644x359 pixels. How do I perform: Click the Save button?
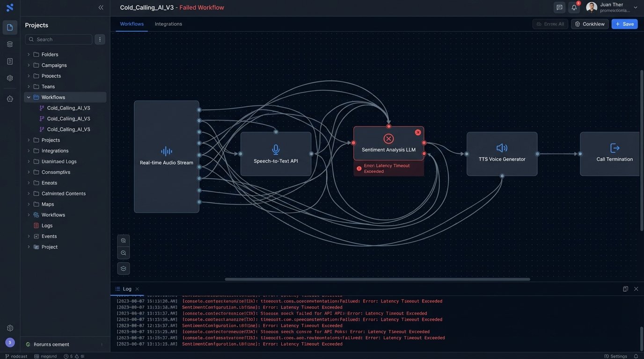click(624, 24)
